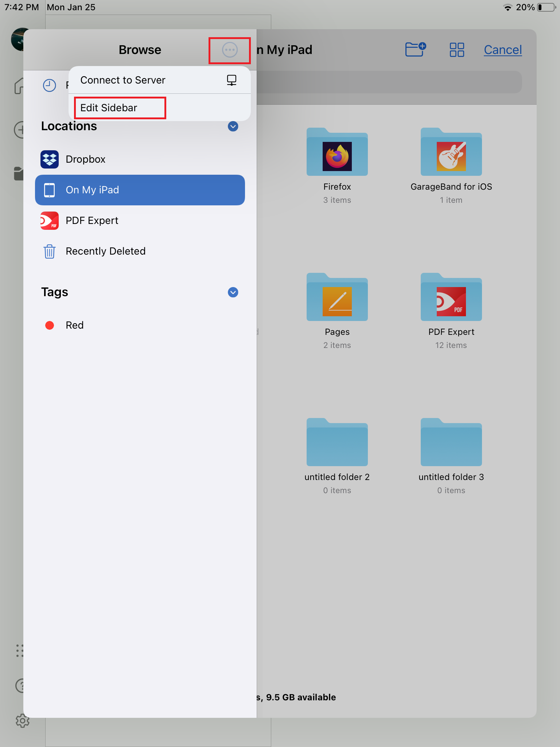Create a new folder with folder-plus icon

pos(416,49)
